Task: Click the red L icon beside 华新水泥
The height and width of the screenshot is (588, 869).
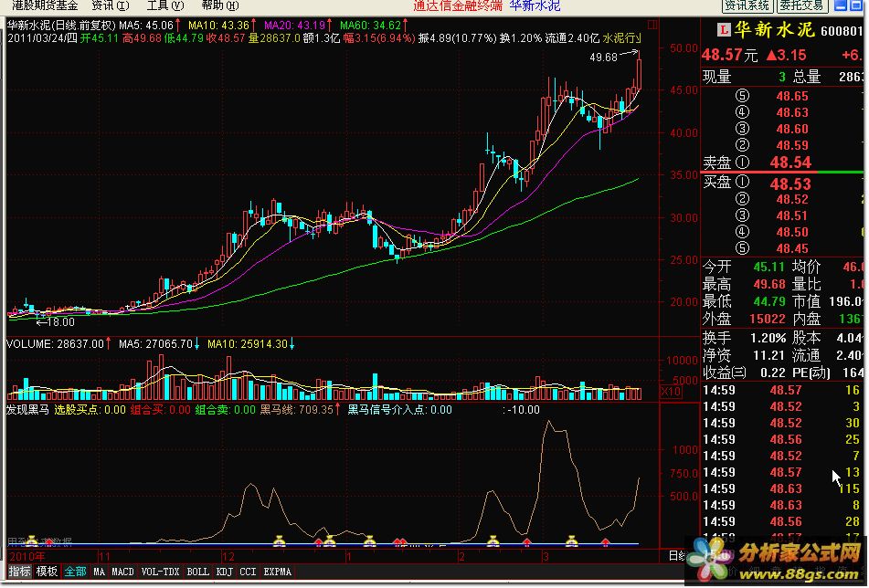Action: click(x=724, y=29)
